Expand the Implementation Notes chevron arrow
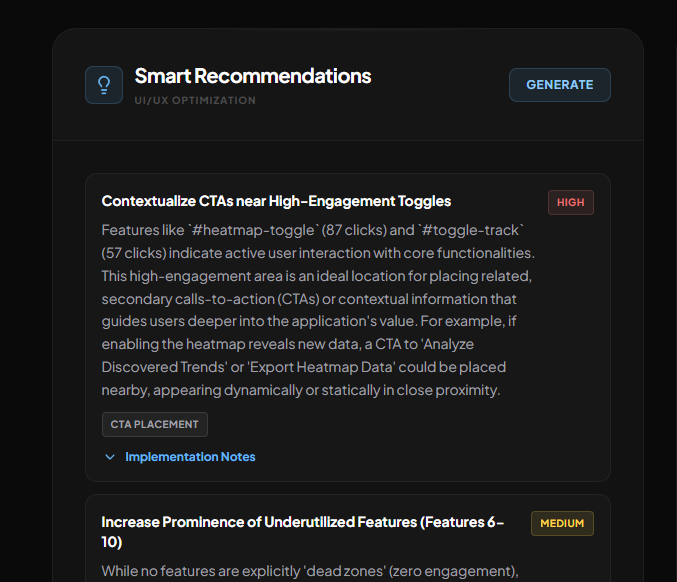Image resolution: width=677 pixels, height=582 pixels. click(x=110, y=457)
